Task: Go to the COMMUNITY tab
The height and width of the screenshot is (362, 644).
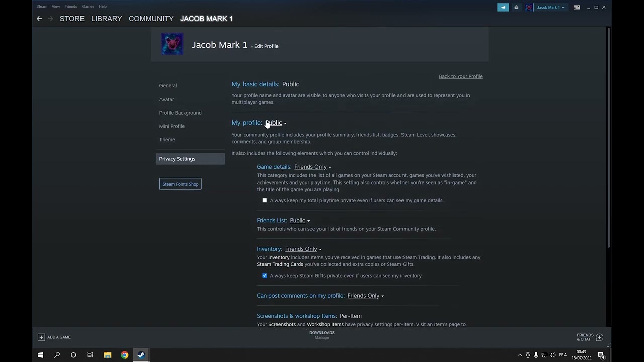Action: pyautogui.click(x=151, y=19)
